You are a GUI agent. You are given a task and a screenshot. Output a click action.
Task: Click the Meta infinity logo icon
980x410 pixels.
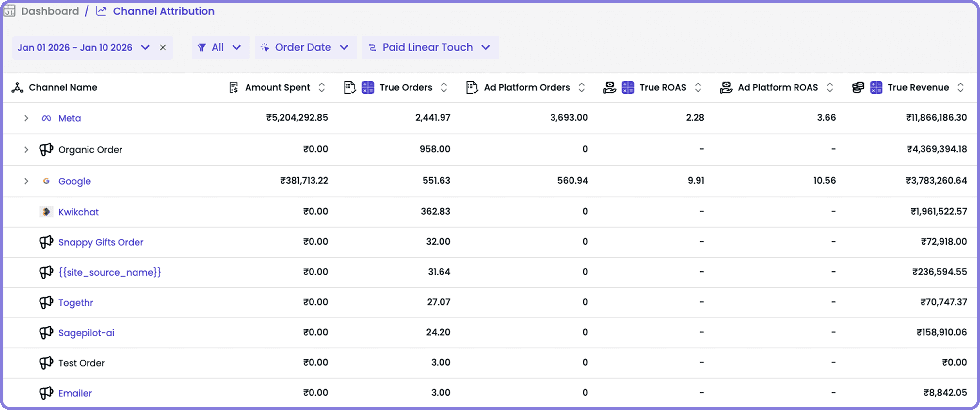pos(46,118)
